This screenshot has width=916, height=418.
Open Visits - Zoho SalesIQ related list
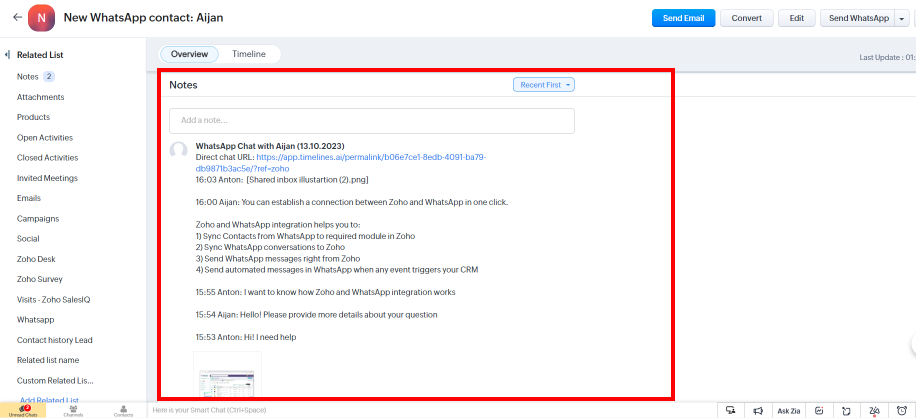[54, 299]
